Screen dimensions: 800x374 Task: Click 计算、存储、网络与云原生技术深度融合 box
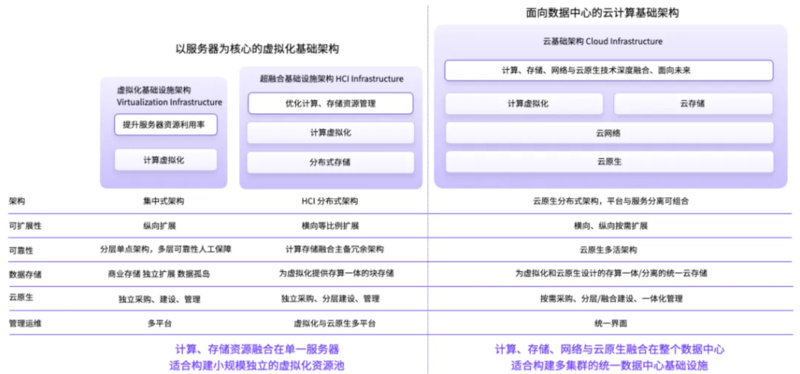tap(609, 70)
